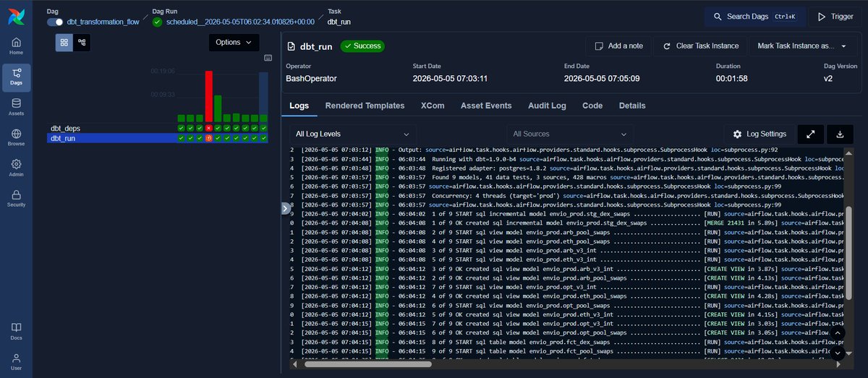Click the task file icon beside dbt_run title

(x=292, y=46)
